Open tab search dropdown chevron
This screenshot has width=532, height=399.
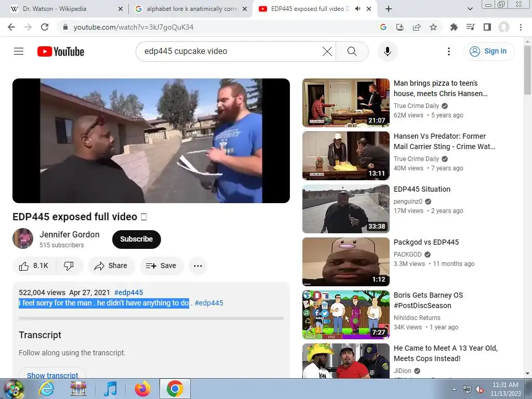click(470, 9)
